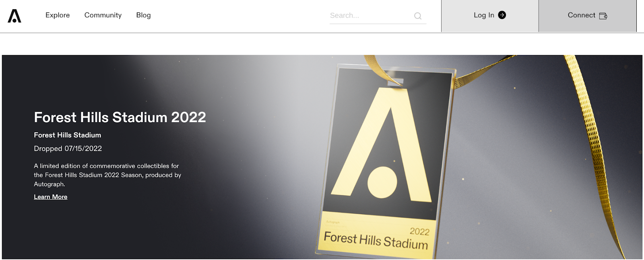
Task: Click the Log In button
Action: click(x=490, y=16)
